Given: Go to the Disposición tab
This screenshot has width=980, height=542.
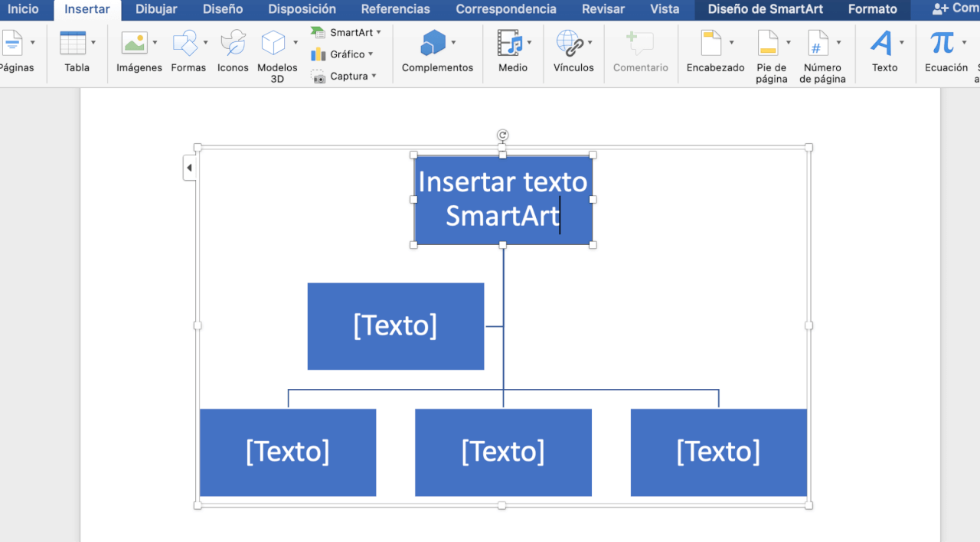Looking at the screenshot, I should click(x=302, y=9).
